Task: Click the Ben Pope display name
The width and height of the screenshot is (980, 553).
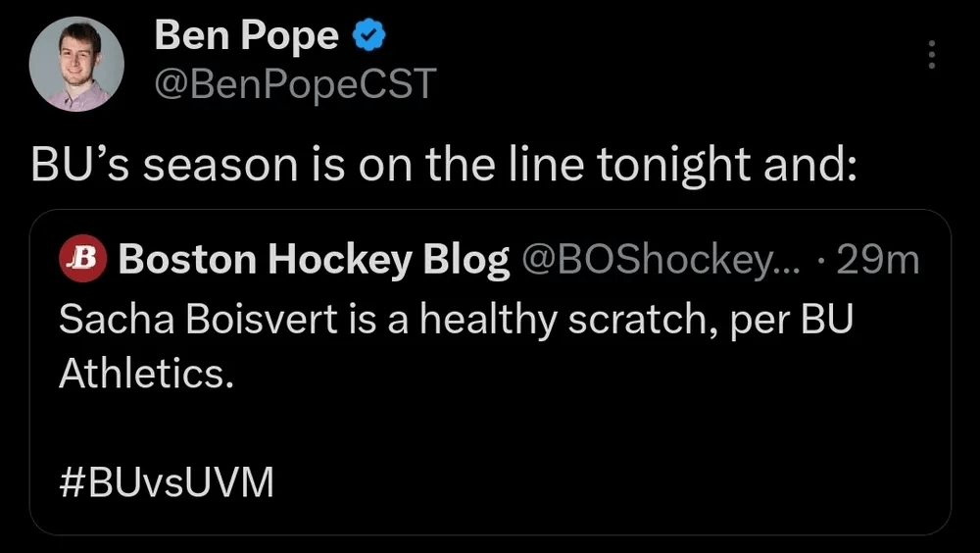Action: point(246,37)
